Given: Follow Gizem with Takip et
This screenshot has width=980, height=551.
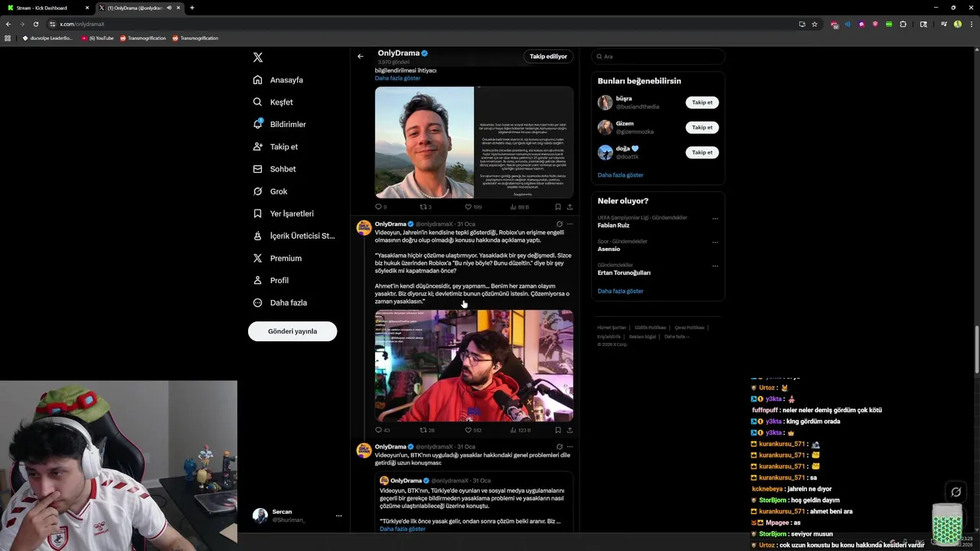Looking at the screenshot, I should [702, 127].
